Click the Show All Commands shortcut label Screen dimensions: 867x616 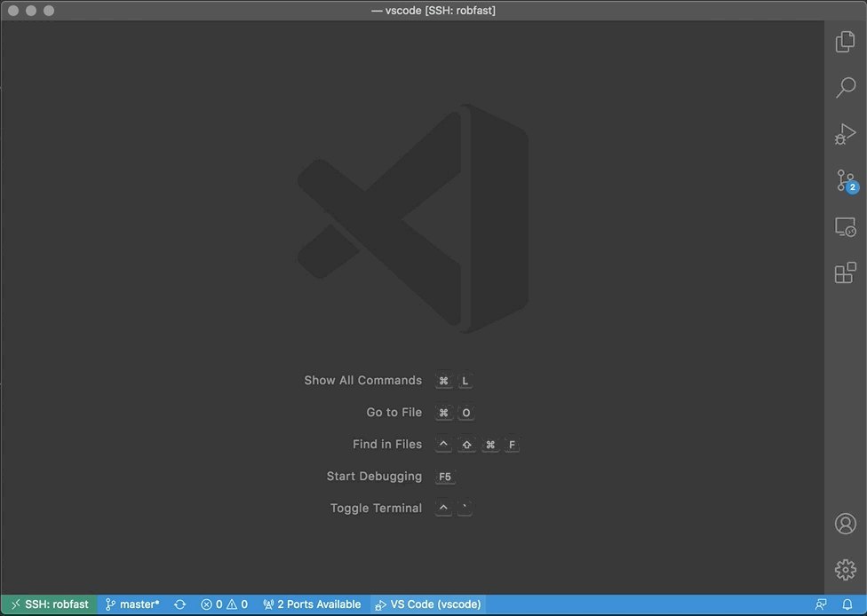(x=362, y=380)
